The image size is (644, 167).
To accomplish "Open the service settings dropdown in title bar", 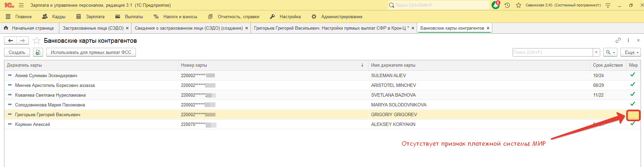I will [608, 5].
